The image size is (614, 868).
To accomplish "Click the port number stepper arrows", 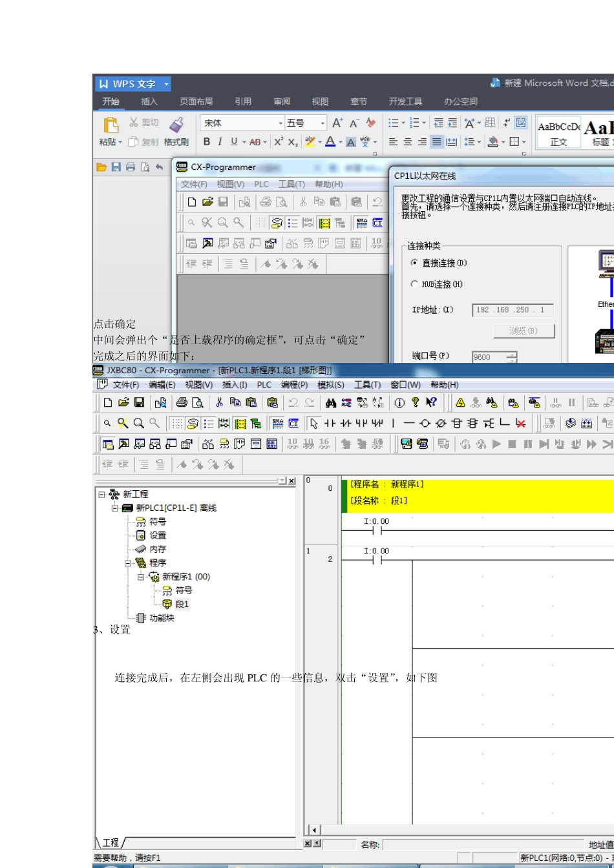I will 513,356.
